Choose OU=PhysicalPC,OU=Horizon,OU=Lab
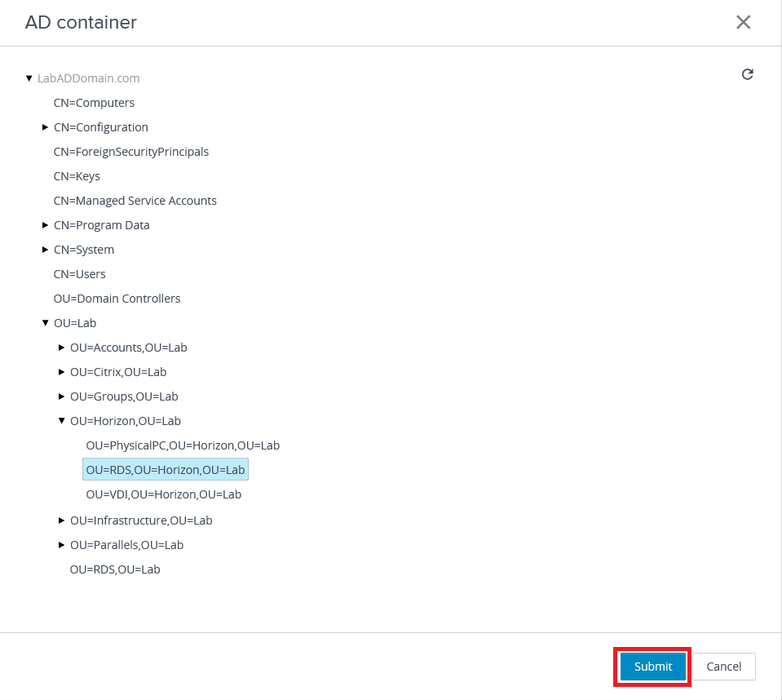Screen dimensions: 782x700 coord(183,445)
